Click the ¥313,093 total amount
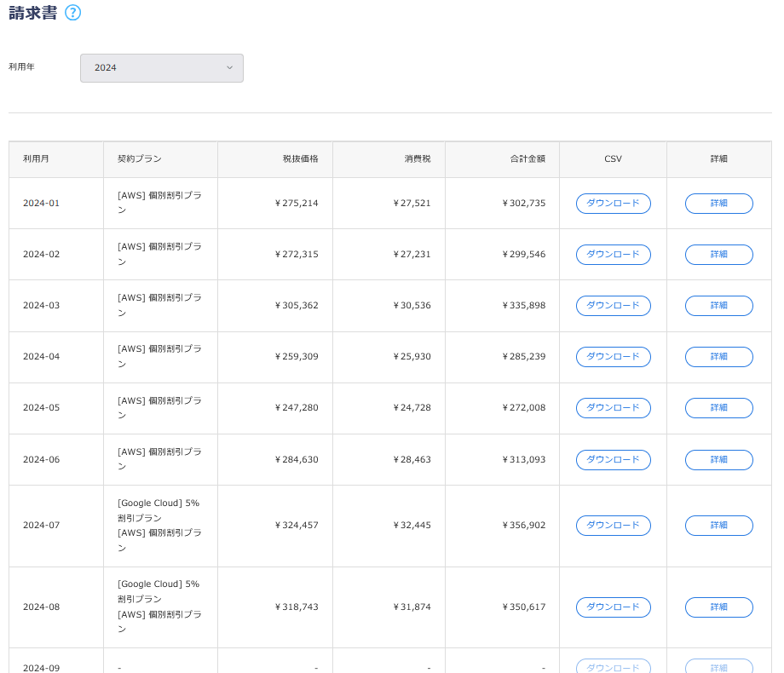The width and height of the screenshot is (784, 673). click(524, 459)
